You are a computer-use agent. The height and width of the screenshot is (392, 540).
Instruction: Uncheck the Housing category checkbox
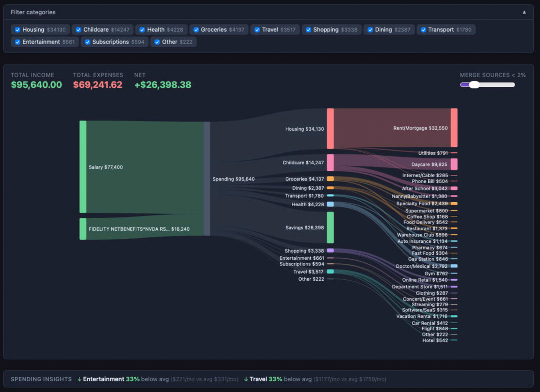[17, 30]
